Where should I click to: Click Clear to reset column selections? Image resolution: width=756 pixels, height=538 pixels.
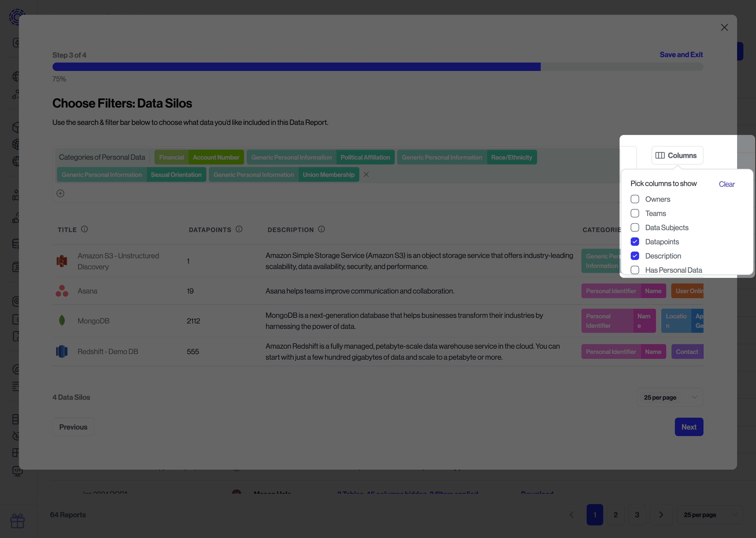click(x=727, y=184)
